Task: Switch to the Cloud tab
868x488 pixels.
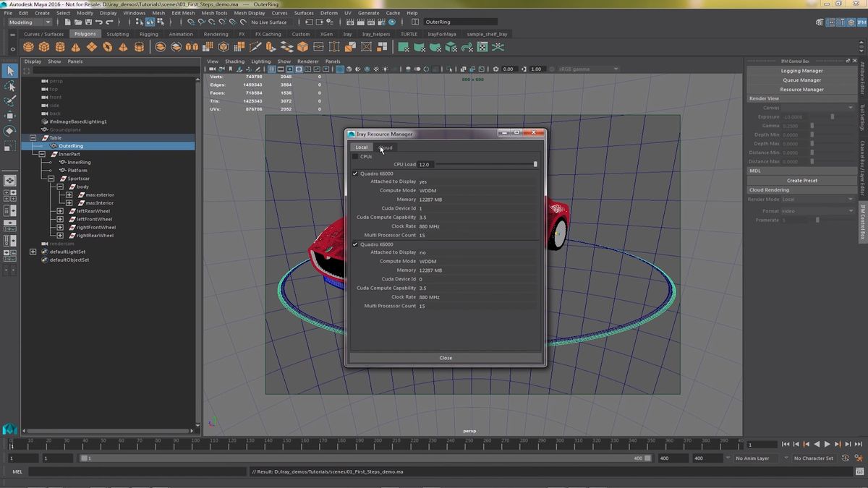Action: point(386,147)
